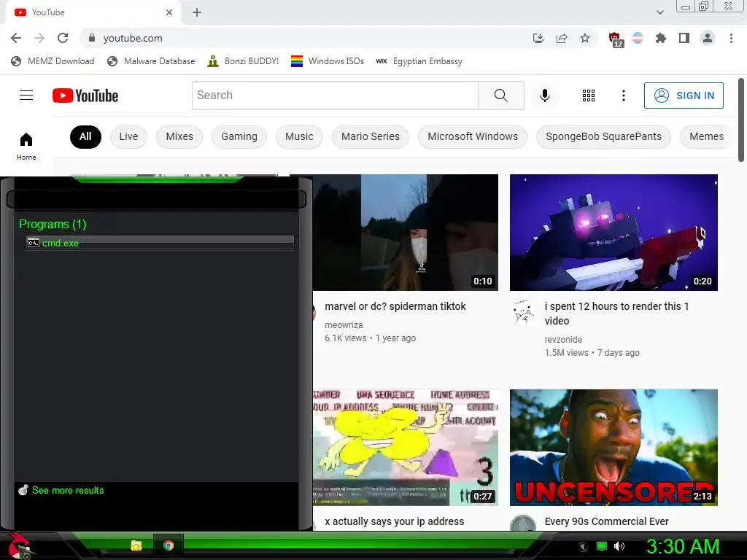
Task: Select the Memes filter chip
Action: (x=707, y=136)
